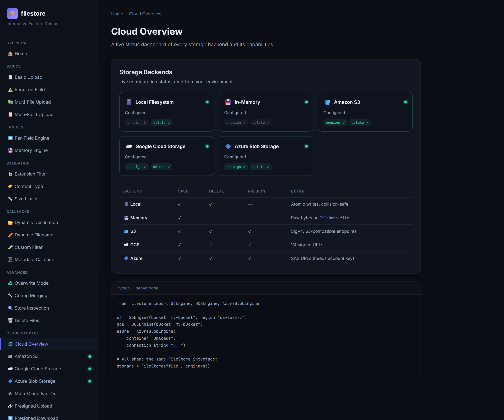Screen dimensions: 504x420
Task: Click the Cloud Overview breadcrumb
Action: 145,14
